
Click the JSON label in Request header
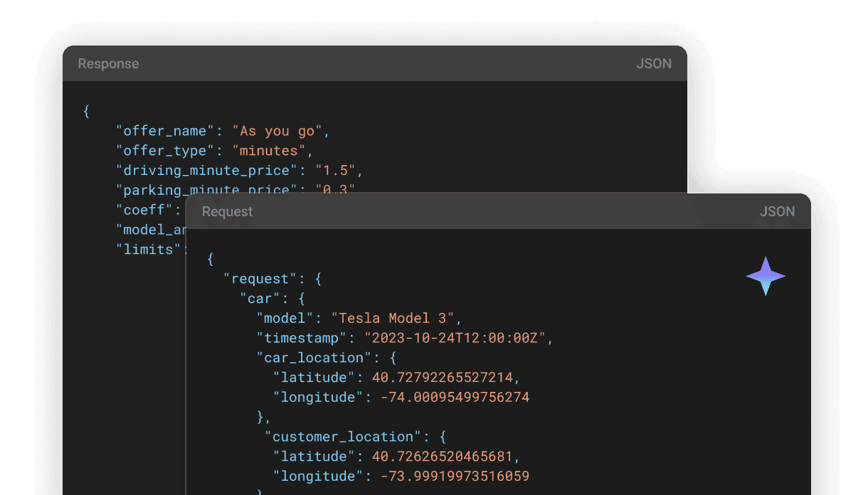(x=777, y=212)
